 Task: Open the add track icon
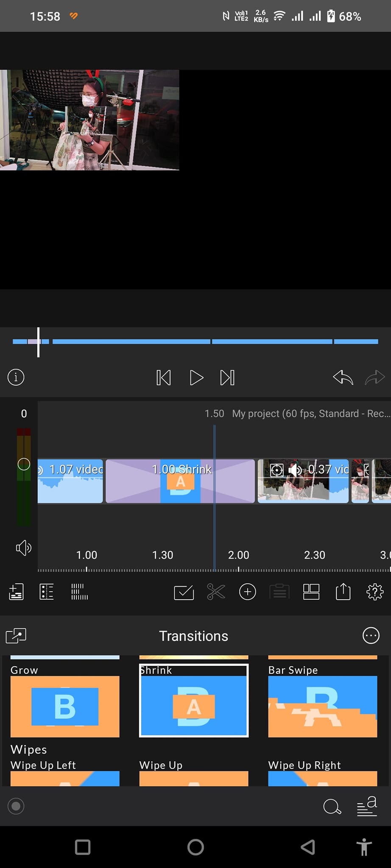(16, 592)
